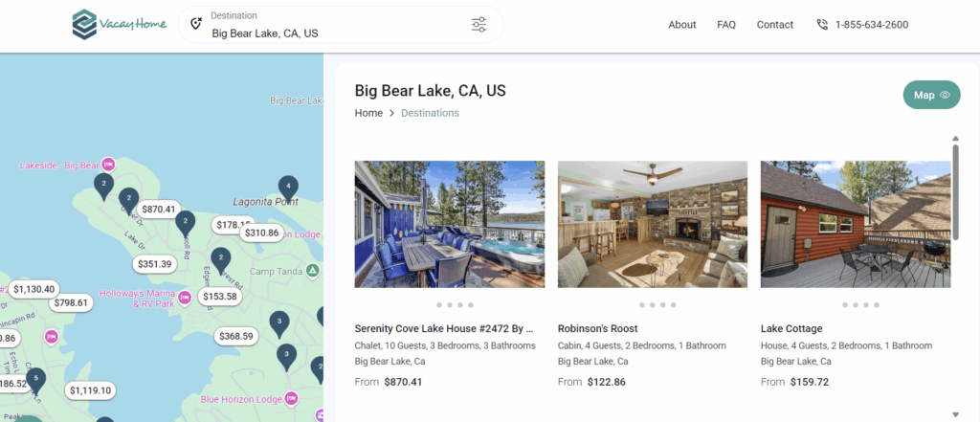980x422 pixels.
Task: Toggle map visibility with Map button
Action: pos(930,95)
